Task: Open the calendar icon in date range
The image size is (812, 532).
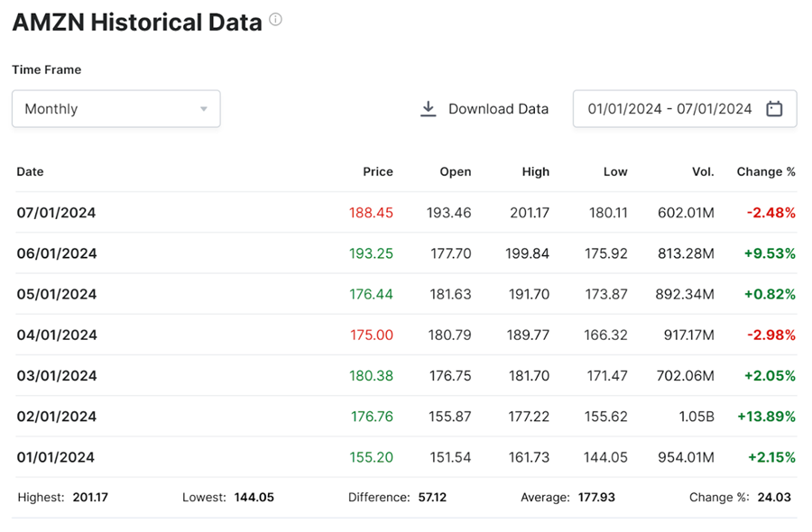Action: pyautogui.click(x=774, y=109)
